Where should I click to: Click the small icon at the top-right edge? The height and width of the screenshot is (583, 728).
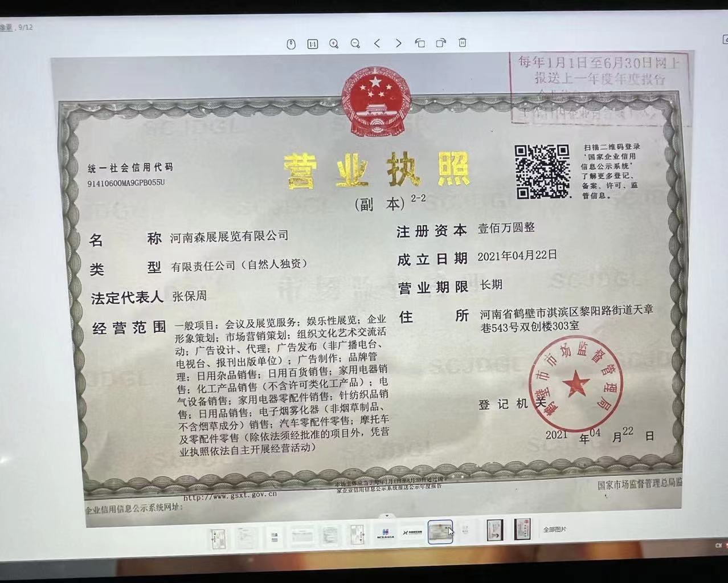tap(725, 40)
